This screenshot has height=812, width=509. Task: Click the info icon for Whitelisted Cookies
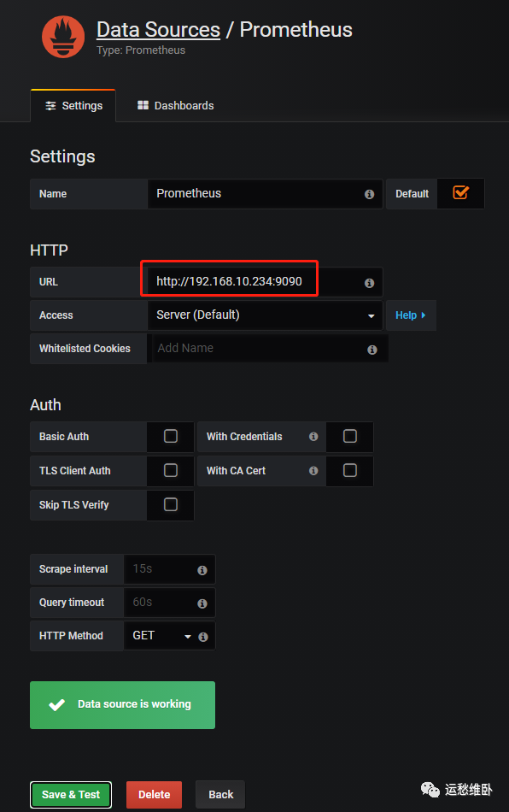click(x=372, y=350)
